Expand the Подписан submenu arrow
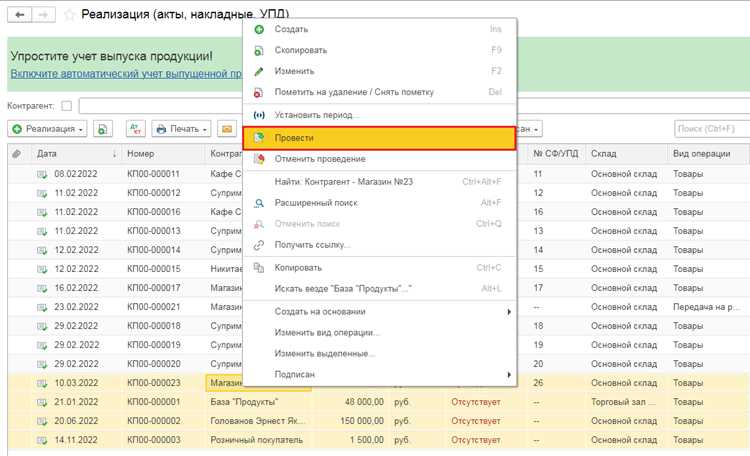750x456 pixels. (509, 375)
